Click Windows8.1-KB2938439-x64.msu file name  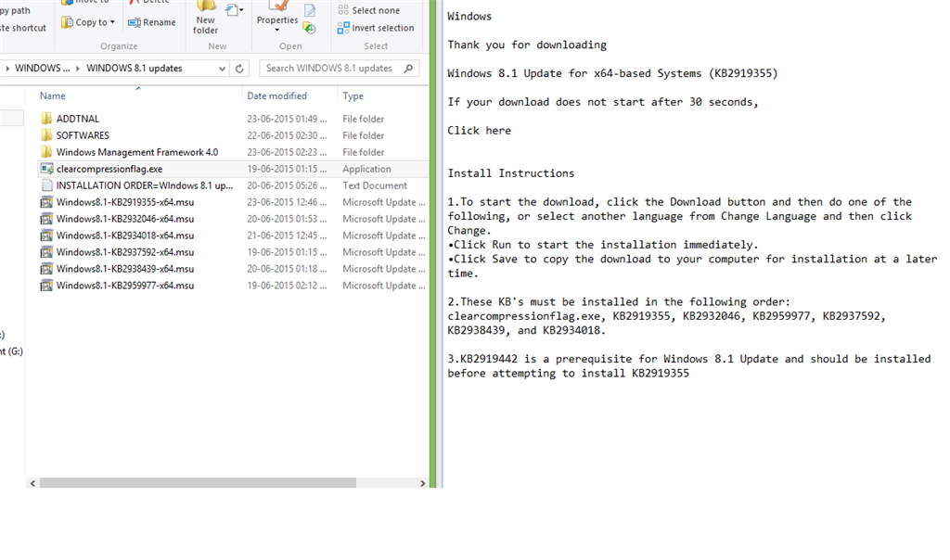125,269
